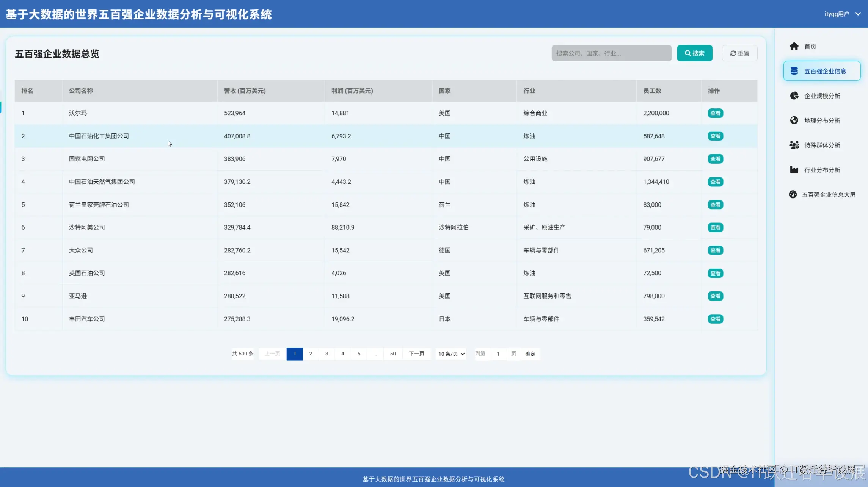Click profit value 88,210.9
868x487 pixels.
tap(343, 227)
